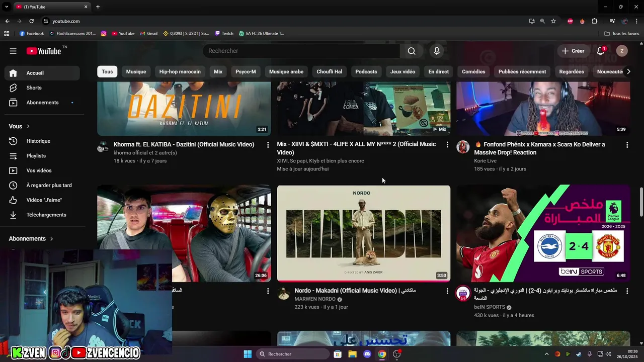Image resolution: width=644 pixels, height=362 pixels.
Task: Open the YouTube hamburger guide menu
Action: click(x=13, y=51)
